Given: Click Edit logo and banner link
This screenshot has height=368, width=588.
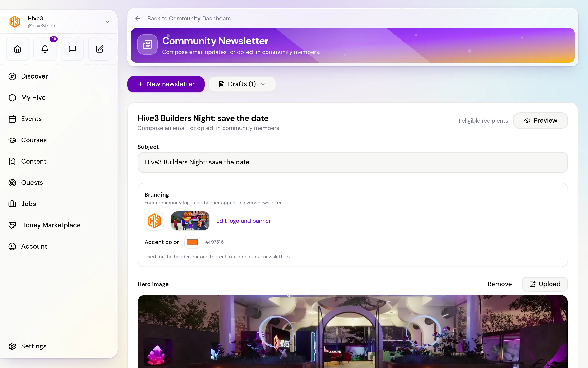Looking at the screenshot, I should click(x=243, y=221).
